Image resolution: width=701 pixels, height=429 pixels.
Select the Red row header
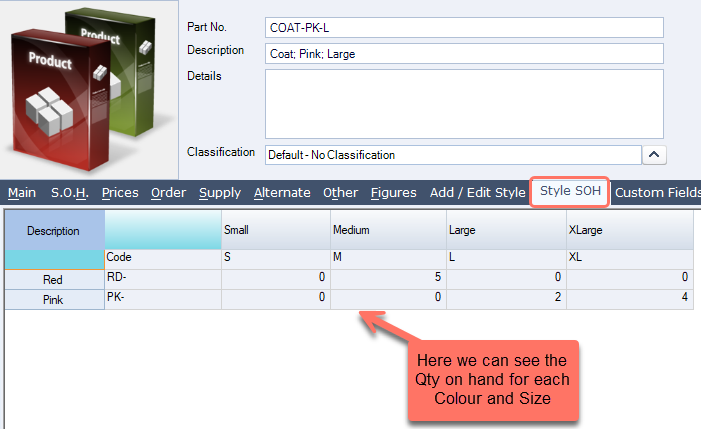click(x=55, y=280)
